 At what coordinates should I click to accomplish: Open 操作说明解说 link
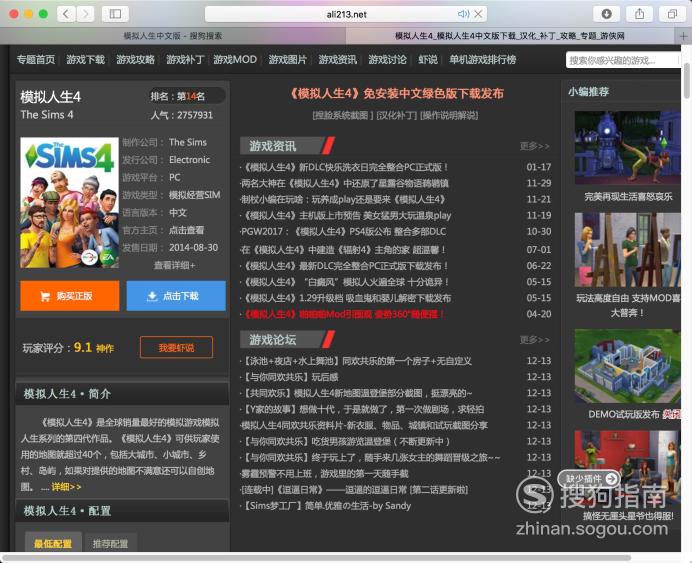tap(449, 116)
